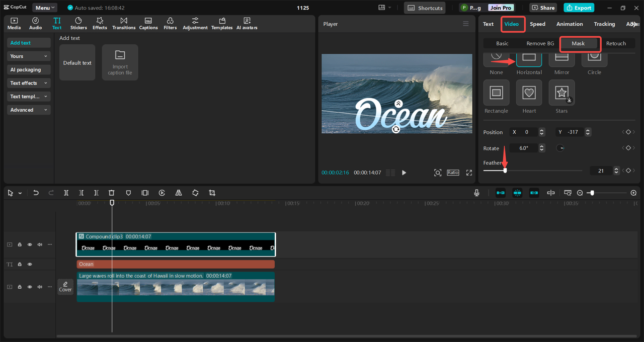Open the Menu dropdown in title bar
Viewport: 644px width, 342px height.
pos(45,8)
